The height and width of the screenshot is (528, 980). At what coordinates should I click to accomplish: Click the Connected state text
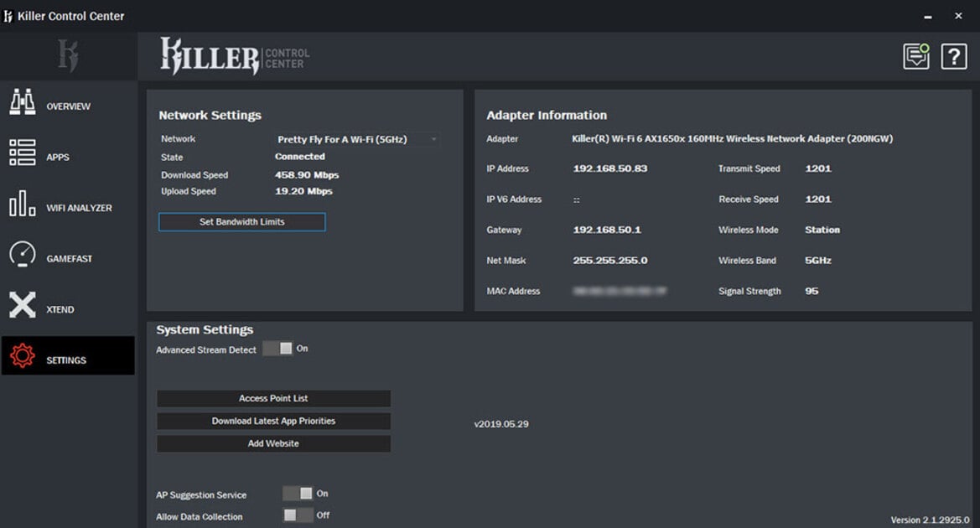click(x=300, y=157)
